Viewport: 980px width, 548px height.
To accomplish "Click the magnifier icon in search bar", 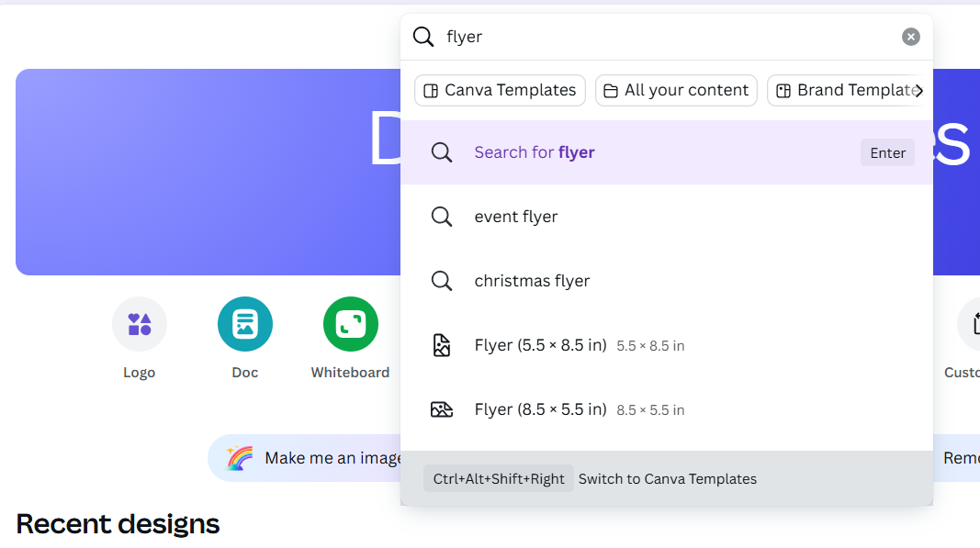I will (423, 37).
